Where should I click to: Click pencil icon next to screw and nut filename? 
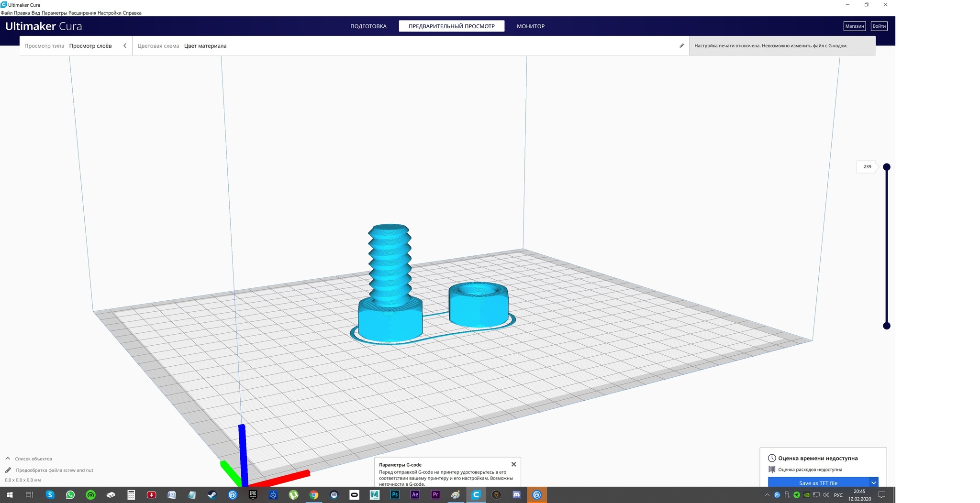(8, 470)
